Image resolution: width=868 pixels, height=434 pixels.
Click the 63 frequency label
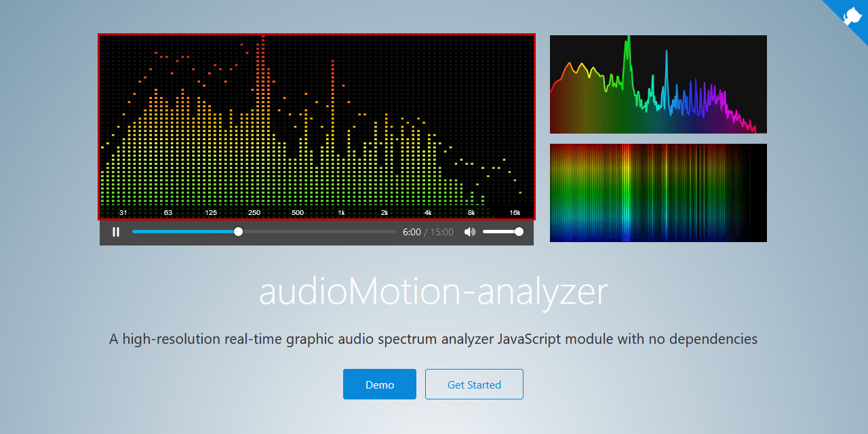(x=167, y=213)
